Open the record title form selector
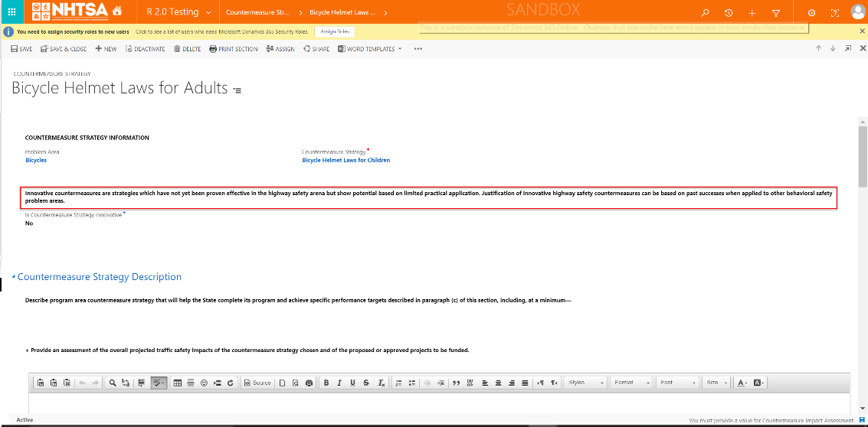This screenshot has height=427, width=868. pos(237,90)
